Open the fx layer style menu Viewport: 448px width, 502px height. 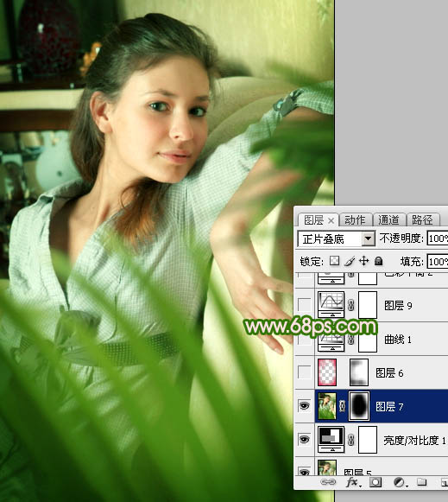pos(353,482)
